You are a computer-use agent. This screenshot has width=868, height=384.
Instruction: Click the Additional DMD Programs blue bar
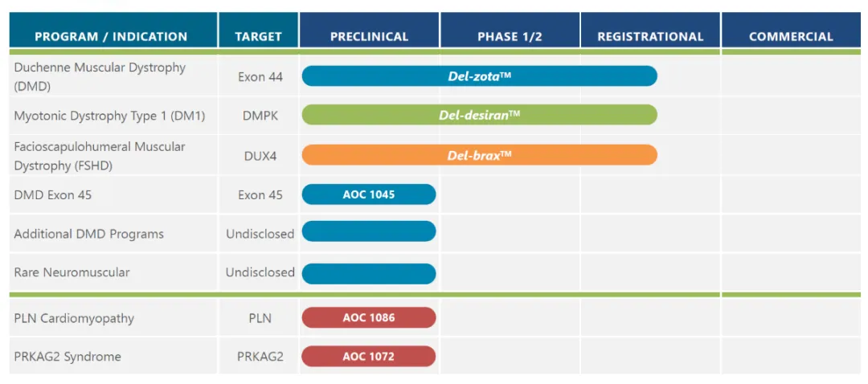369,232
